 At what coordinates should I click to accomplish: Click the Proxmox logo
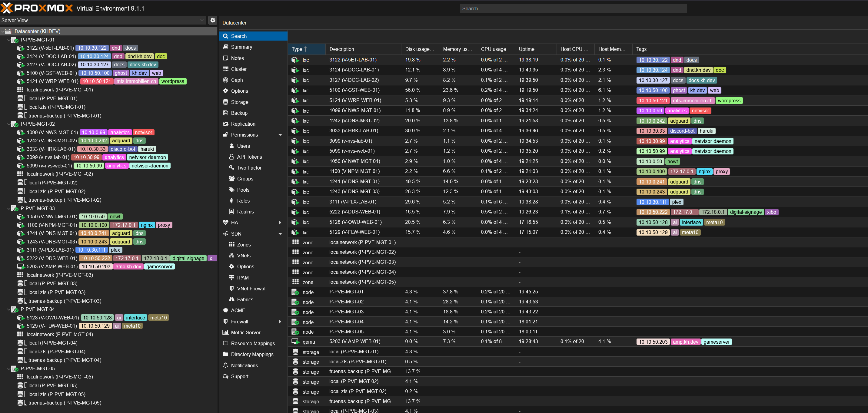click(x=37, y=8)
